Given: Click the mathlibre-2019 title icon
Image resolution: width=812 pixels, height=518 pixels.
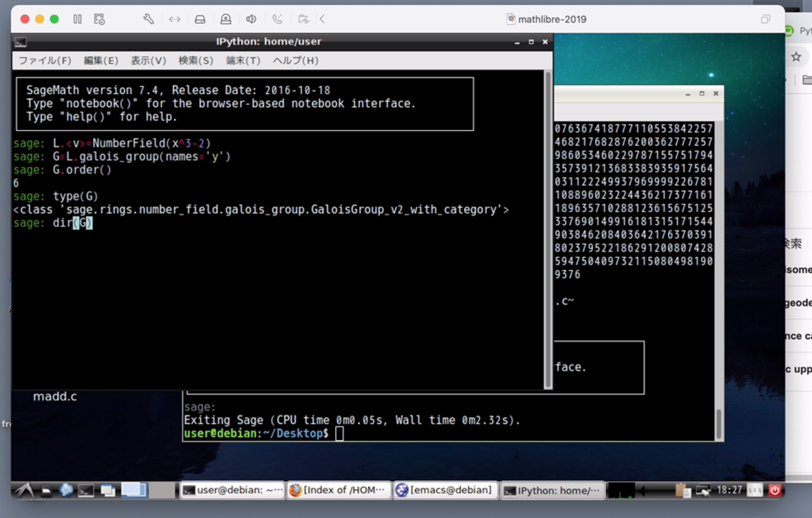Looking at the screenshot, I should [511, 19].
